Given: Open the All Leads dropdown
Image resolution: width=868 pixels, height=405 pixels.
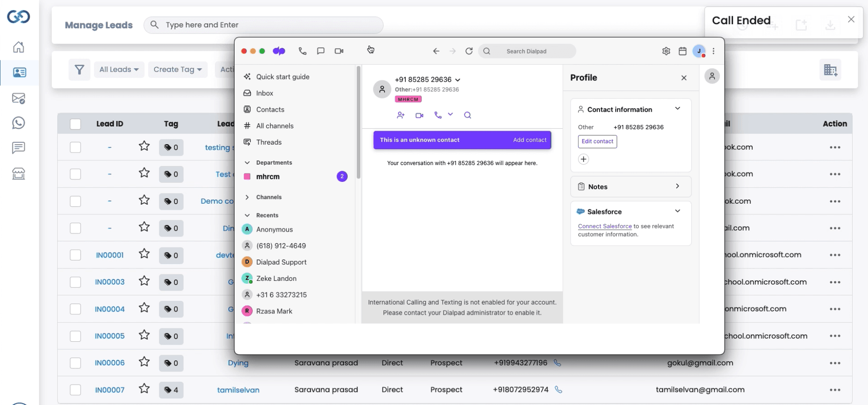Looking at the screenshot, I should (119, 70).
